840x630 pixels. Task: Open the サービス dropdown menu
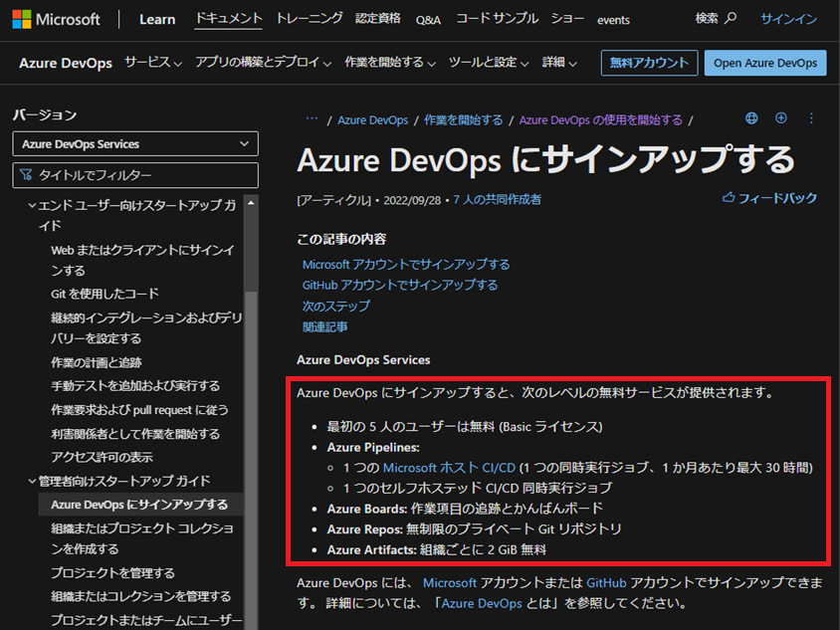coord(153,63)
